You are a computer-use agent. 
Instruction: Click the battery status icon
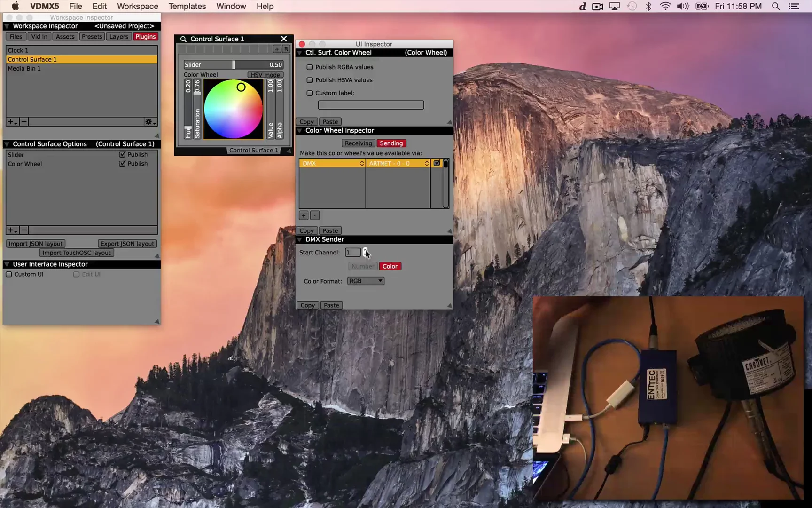tap(702, 6)
